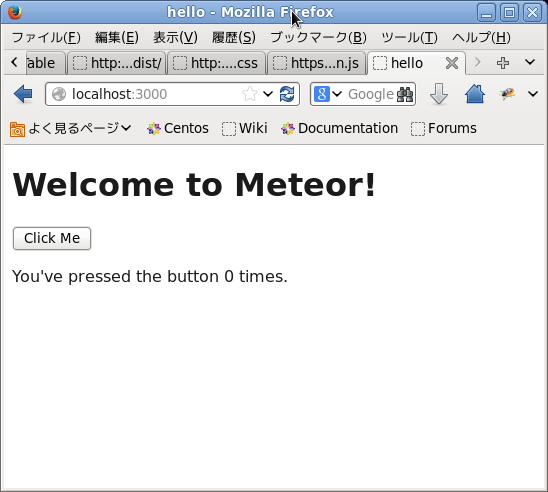Open the 表示(V) menu

[x=175, y=37]
